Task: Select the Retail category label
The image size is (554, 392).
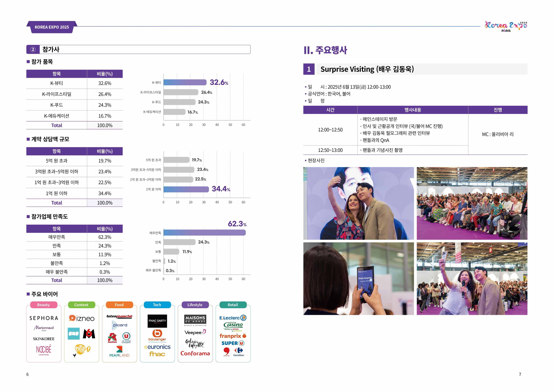Action: tap(233, 305)
